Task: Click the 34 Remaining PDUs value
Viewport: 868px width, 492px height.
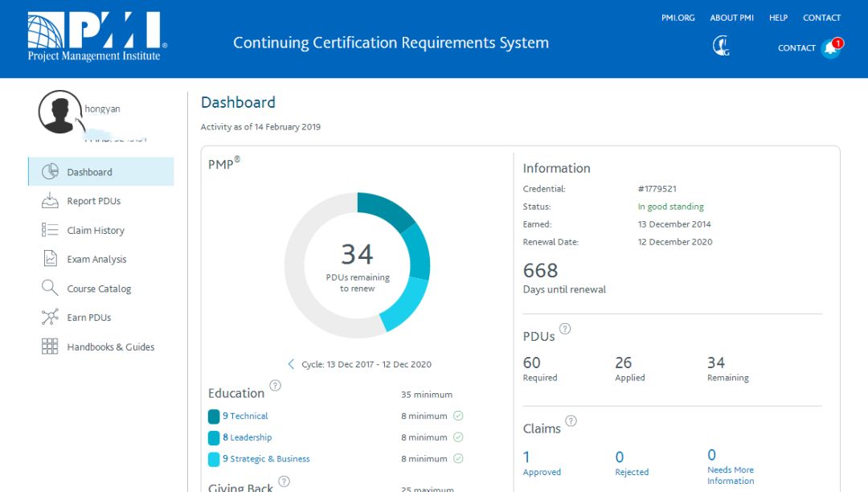Action: (x=716, y=363)
